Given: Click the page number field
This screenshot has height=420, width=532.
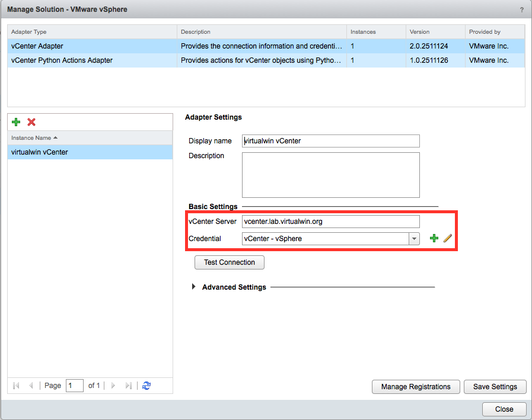Looking at the screenshot, I should coord(75,386).
